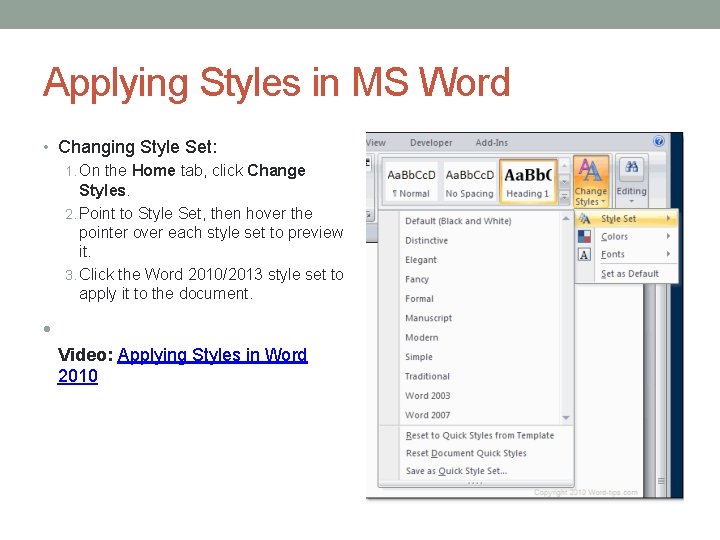This screenshot has height=540, width=720.
Task: Click Reset to Quick Styles from Template
Action: [x=479, y=435]
